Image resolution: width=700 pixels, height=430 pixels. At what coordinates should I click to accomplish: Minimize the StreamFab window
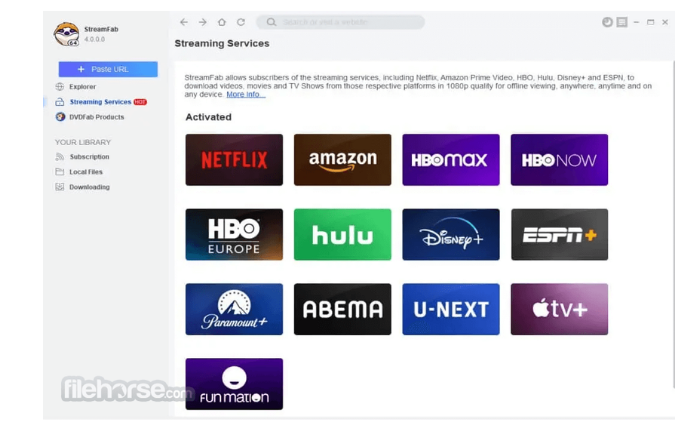636,22
